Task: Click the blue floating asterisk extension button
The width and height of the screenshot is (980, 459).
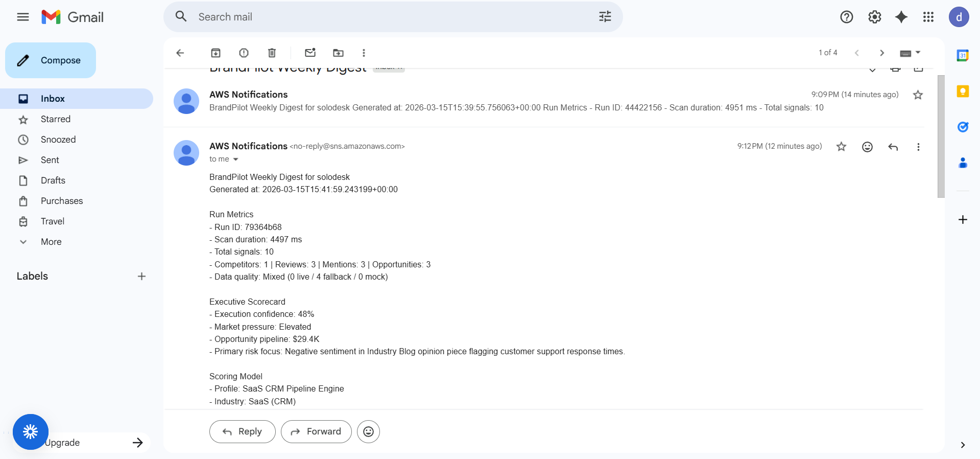Action: (31, 432)
